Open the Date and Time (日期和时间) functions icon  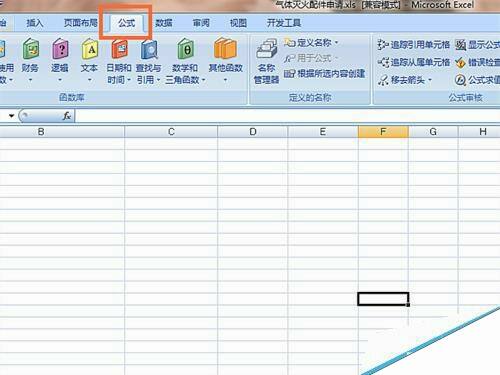click(x=120, y=49)
